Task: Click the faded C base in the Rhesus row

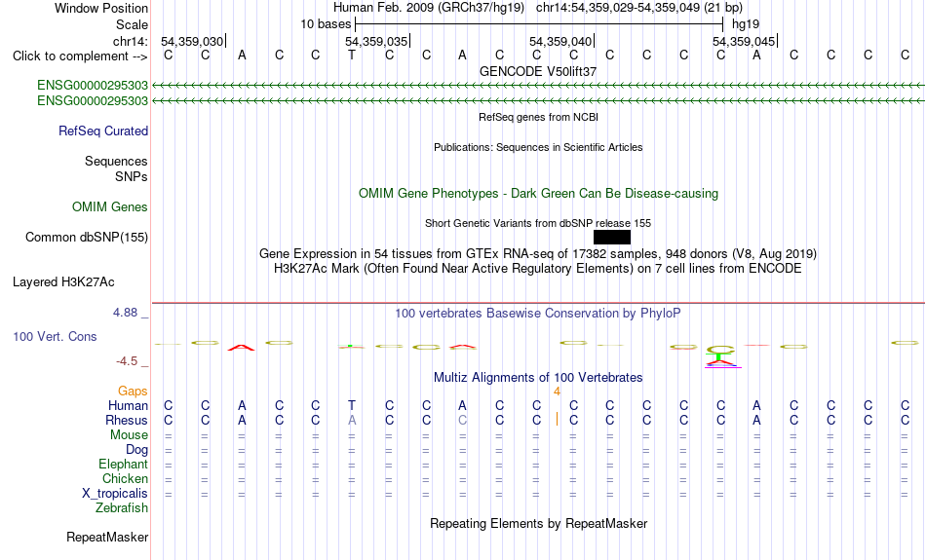Action: click(x=462, y=420)
